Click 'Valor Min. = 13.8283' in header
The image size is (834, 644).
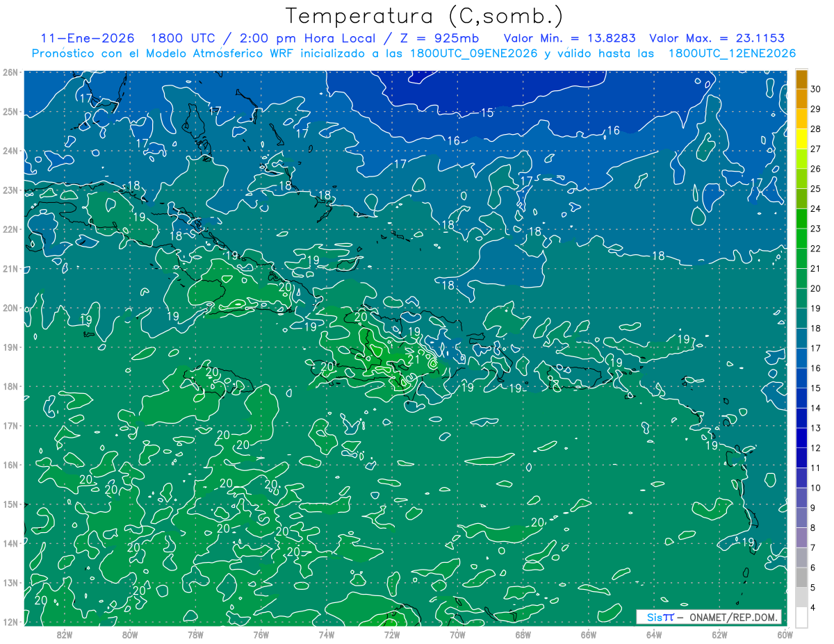(569, 39)
